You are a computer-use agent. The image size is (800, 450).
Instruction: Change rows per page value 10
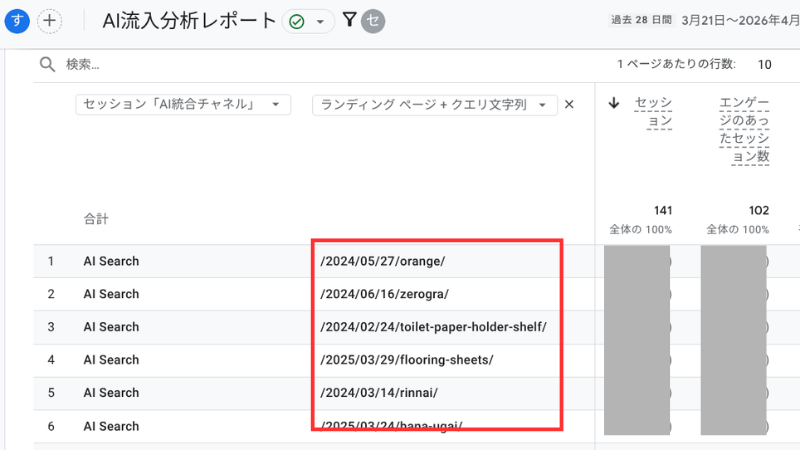(x=764, y=64)
